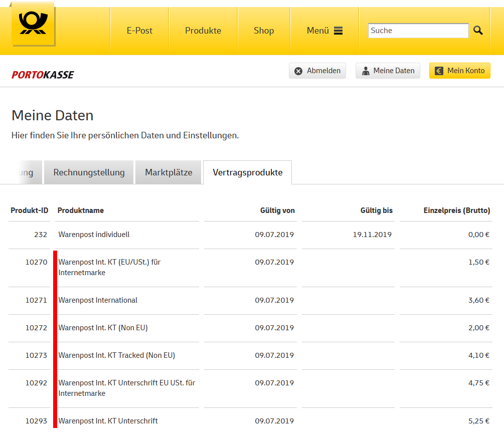Screen dimensions: 504x438
Task: Click Gültig von date in Warenpost individuell row
Action: tap(274, 235)
